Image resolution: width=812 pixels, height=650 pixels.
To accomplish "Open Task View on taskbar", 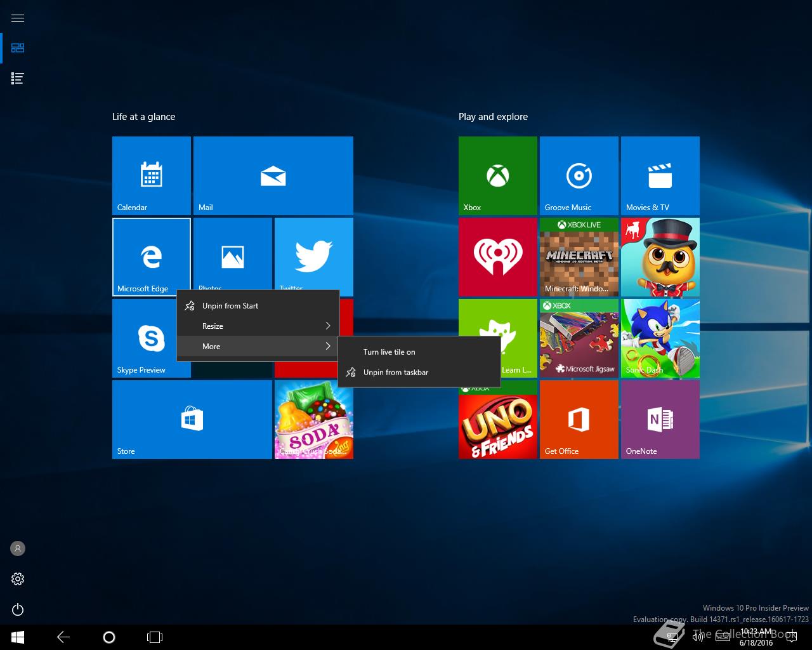I will (x=155, y=637).
